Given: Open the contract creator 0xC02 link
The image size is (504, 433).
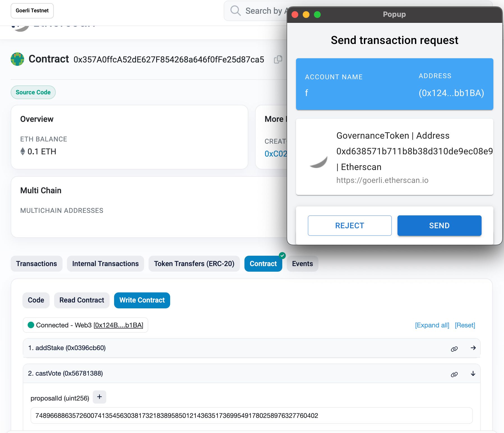Looking at the screenshot, I should click(x=276, y=153).
